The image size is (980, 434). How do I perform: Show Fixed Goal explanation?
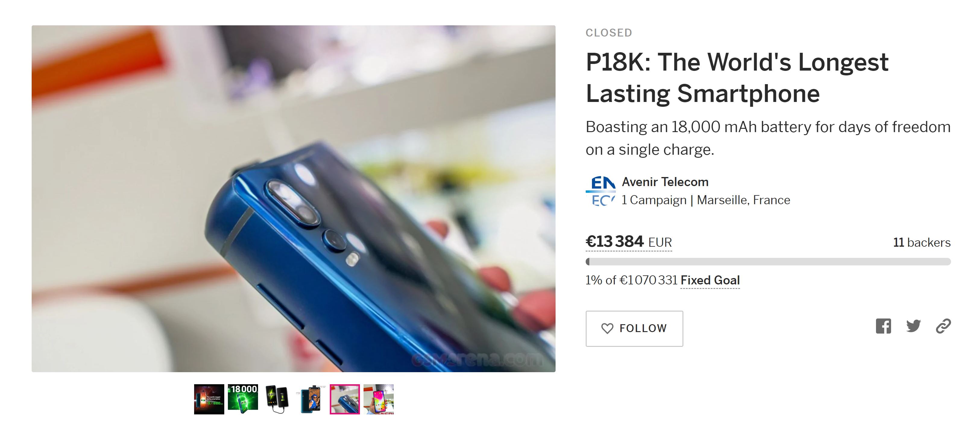pos(710,280)
